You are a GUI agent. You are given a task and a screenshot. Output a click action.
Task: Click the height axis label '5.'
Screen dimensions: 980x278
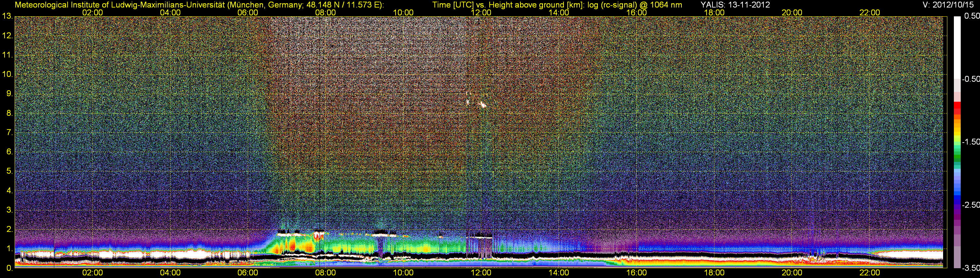10,171
